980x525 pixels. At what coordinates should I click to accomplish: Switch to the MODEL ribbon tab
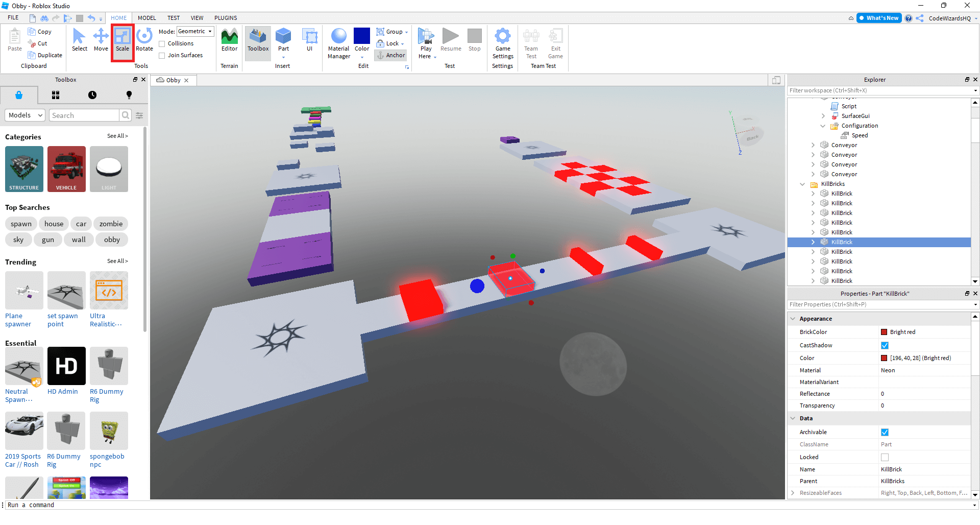coord(146,18)
